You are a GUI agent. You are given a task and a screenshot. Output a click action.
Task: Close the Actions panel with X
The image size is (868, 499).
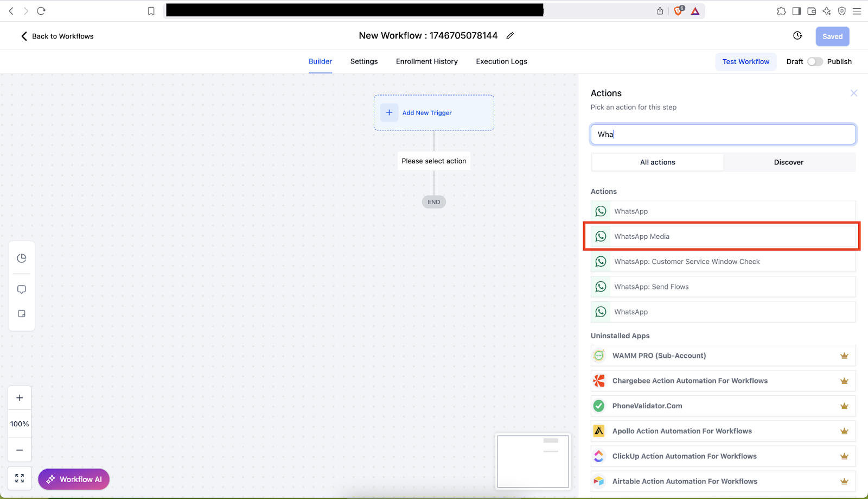[x=854, y=93]
